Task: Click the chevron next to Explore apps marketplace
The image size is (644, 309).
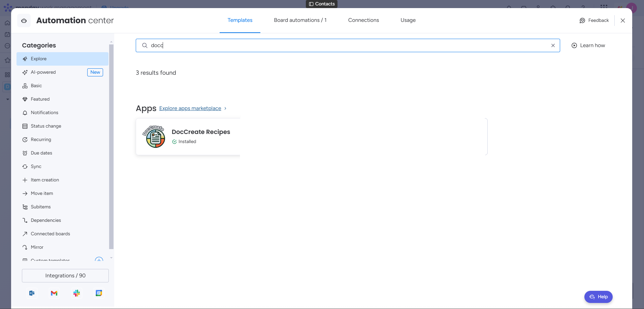Action: (x=225, y=108)
